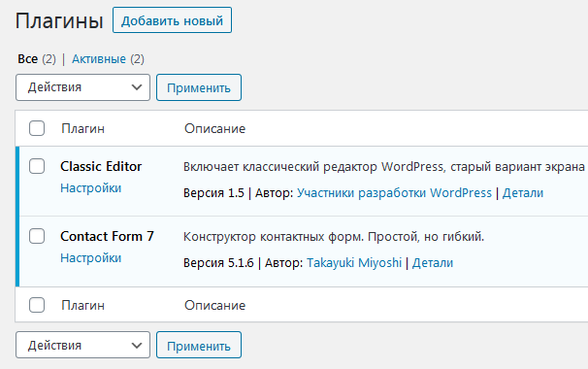Open Настройки for Contact Form 7
This screenshot has height=369, width=588.
pos(91,258)
